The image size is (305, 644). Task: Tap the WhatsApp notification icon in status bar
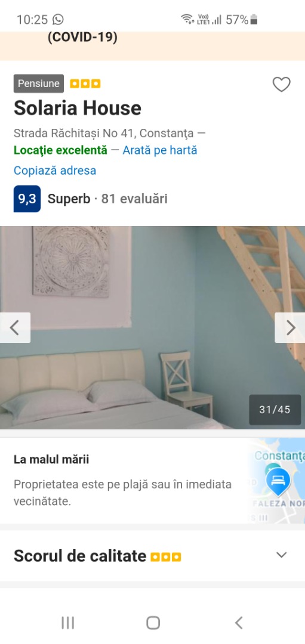(58, 19)
